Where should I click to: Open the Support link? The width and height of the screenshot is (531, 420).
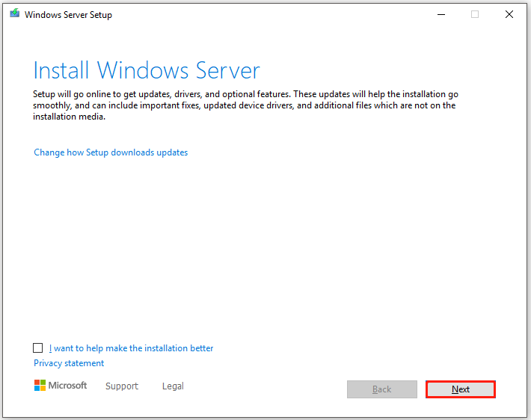pos(122,386)
